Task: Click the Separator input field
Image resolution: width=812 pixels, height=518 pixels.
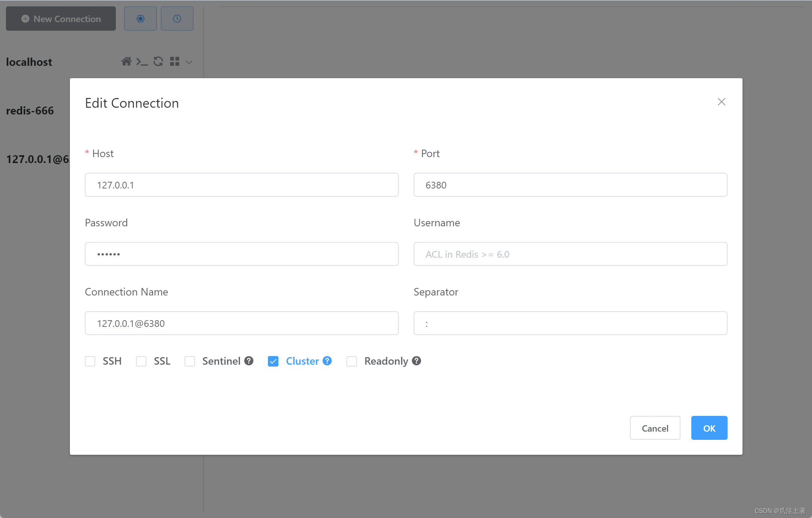Action: coord(570,323)
